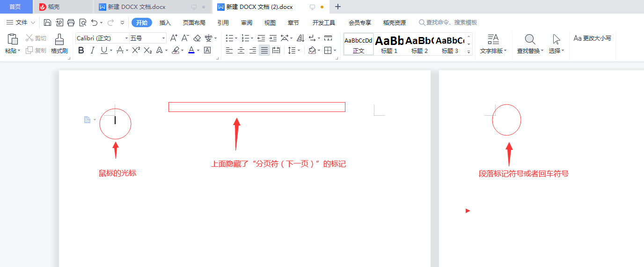Open the 视图 ribbon tab
The height and width of the screenshot is (267, 644).
[270, 22]
